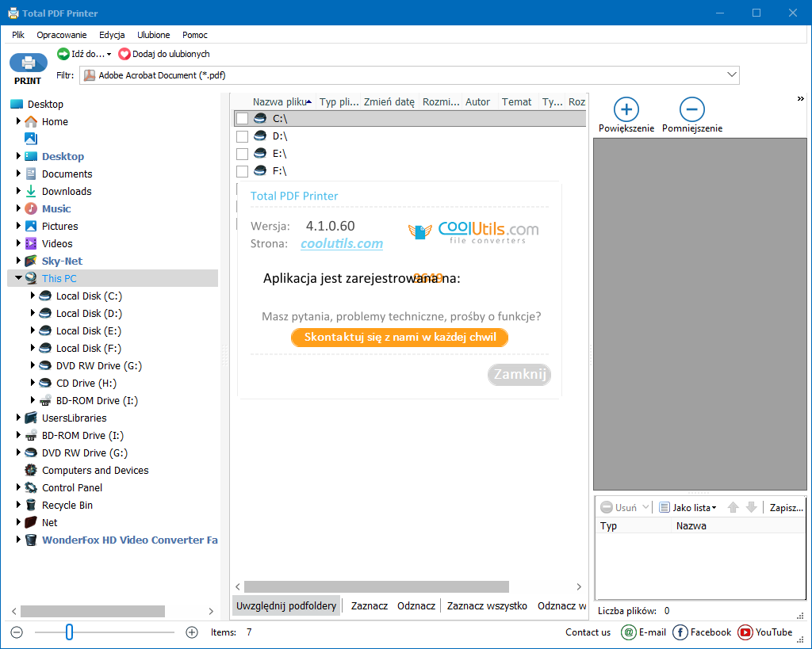Click the Pictures icon in tree
This screenshot has width=812, height=649.
click(31, 226)
